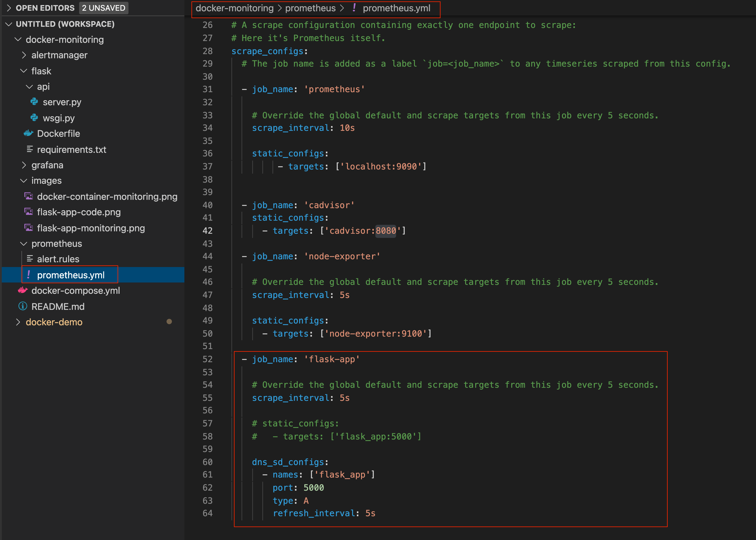Click the info icon beside README.md

[23, 306]
